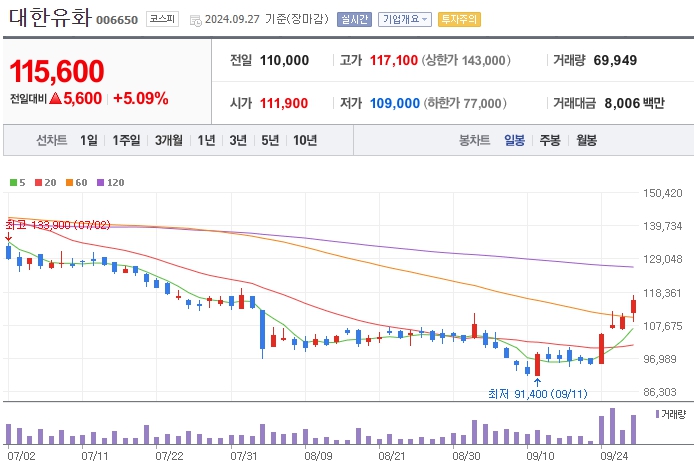Select the 3년 line chart tab
The width and height of the screenshot is (694, 472).
(x=238, y=140)
